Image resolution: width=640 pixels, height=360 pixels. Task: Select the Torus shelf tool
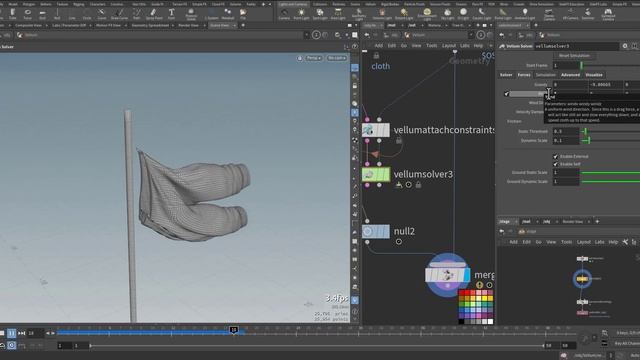pos(27,14)
